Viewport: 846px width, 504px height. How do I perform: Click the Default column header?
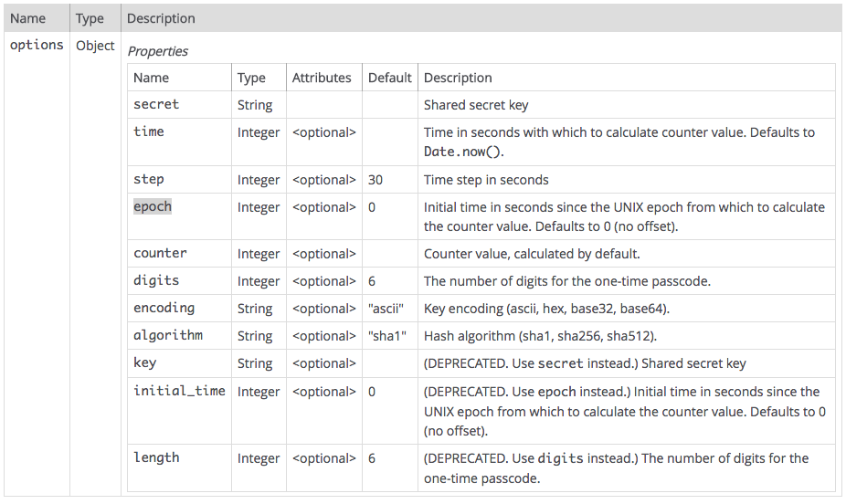coord(390,78)
